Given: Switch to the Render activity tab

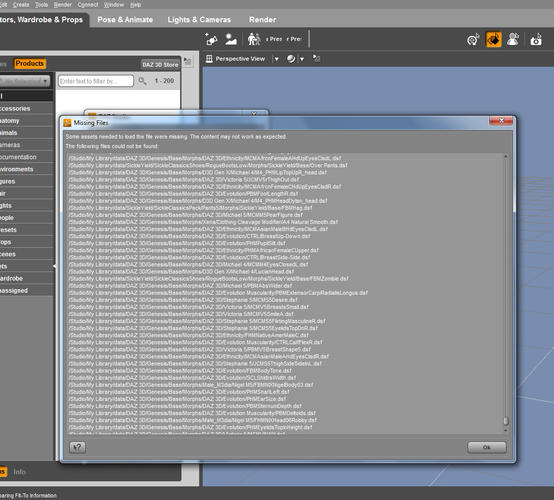Looking at the screenshot, I should [x=262, y=20].
